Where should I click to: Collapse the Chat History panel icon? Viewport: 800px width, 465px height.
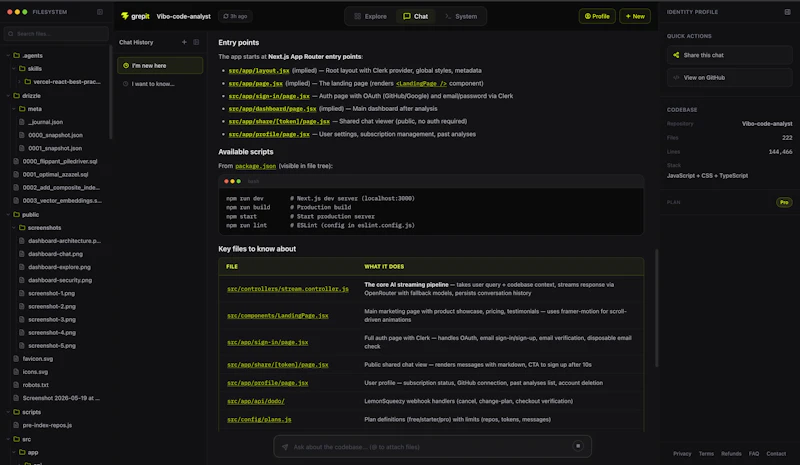(x=196, y=42)
